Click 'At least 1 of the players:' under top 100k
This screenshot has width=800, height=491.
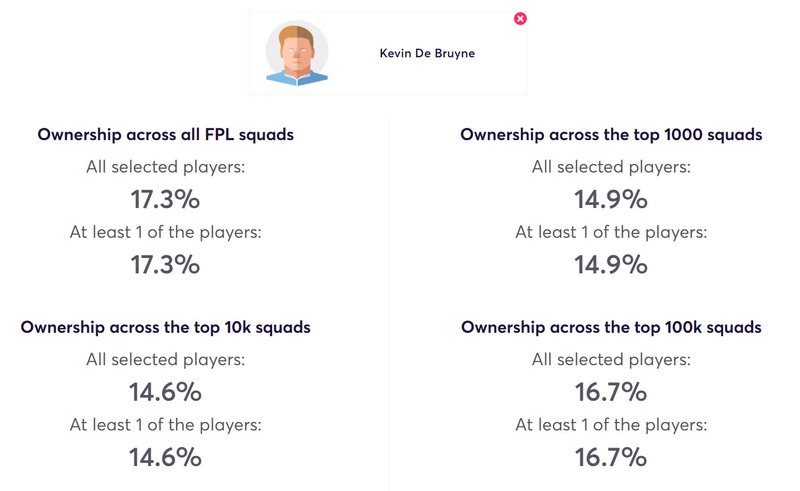pos(611,425)
